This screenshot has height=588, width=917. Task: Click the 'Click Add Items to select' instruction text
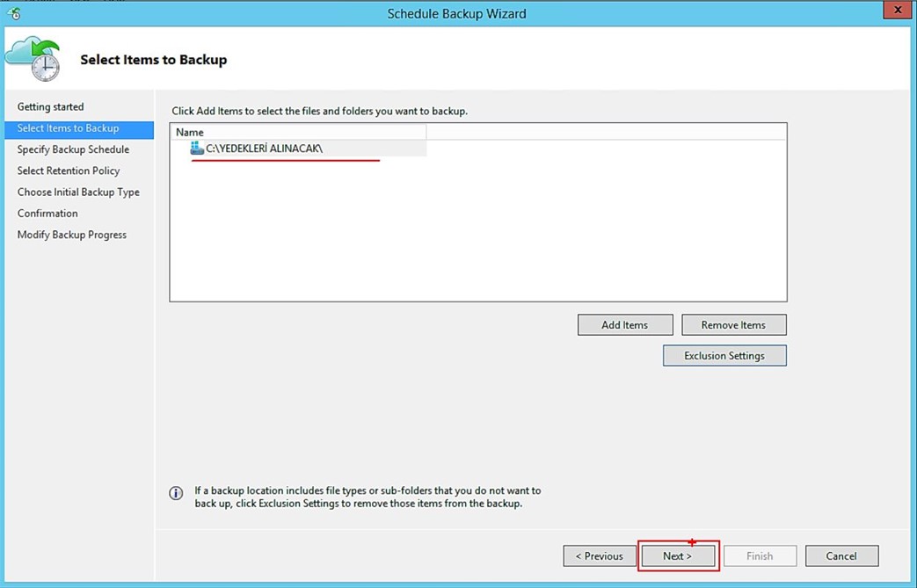(x=319, y=111)
